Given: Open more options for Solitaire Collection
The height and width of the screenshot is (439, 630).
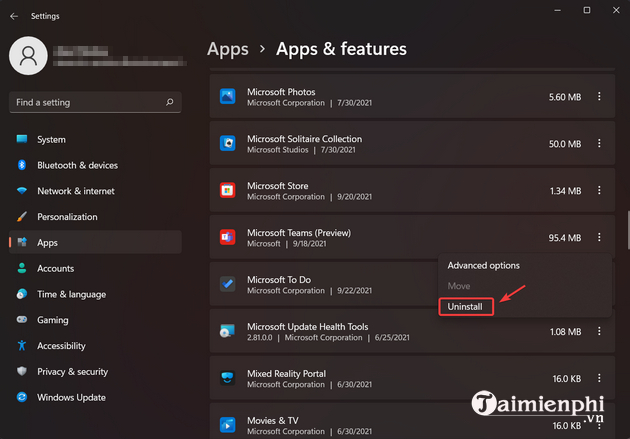Looking at the screenshot, I should click(599, 143).
